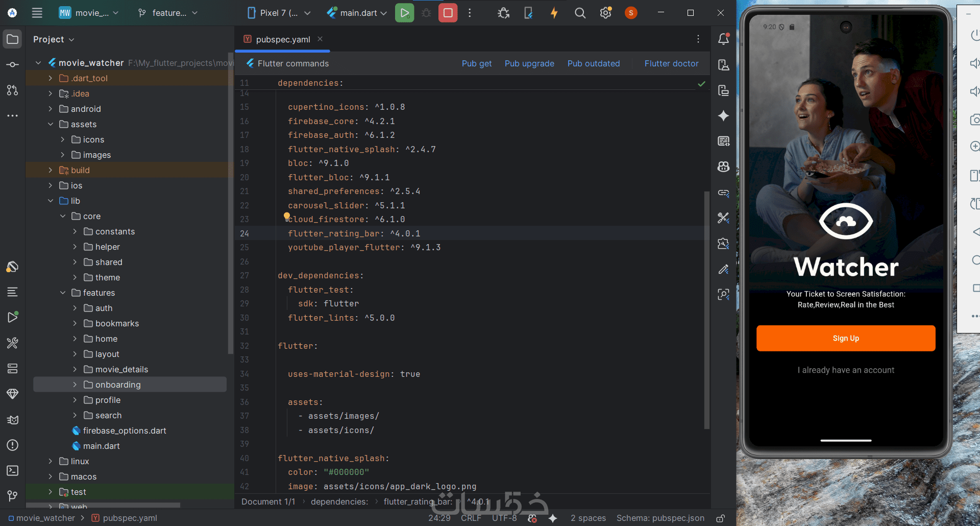Viewport: 980px width, 526px height.
Task: Click line ending CRLF in status bar
Action: (471, 518)
